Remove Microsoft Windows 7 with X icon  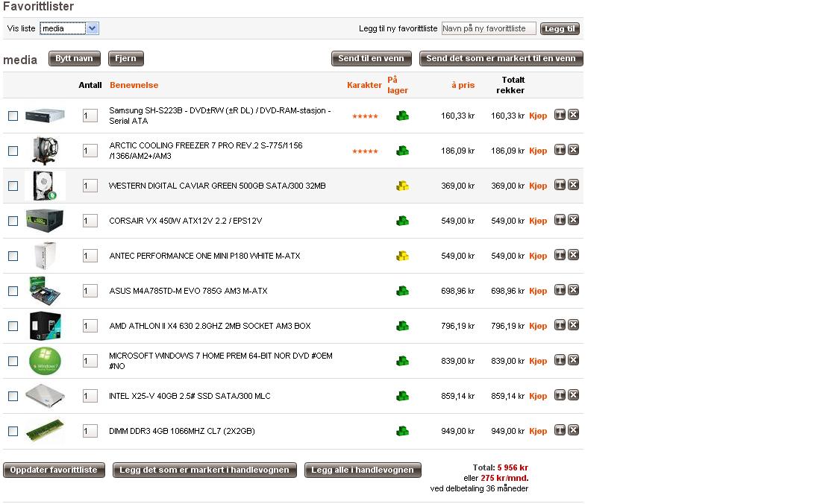(x=573, y=360)
